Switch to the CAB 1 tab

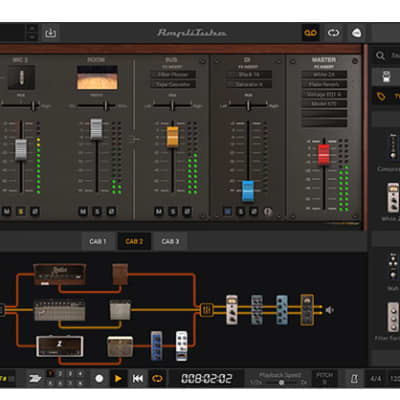(98, 241)
